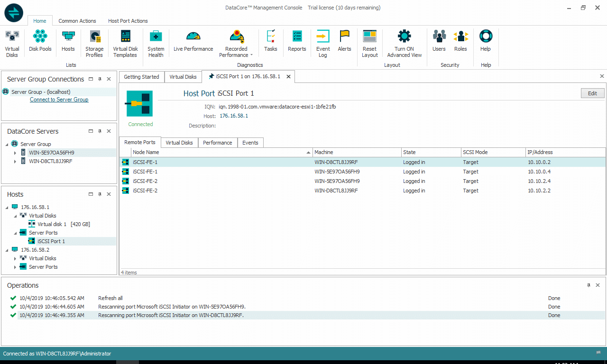Close the Hosts panel
Viewport: 607px width, 364px height.
(109, 194)
